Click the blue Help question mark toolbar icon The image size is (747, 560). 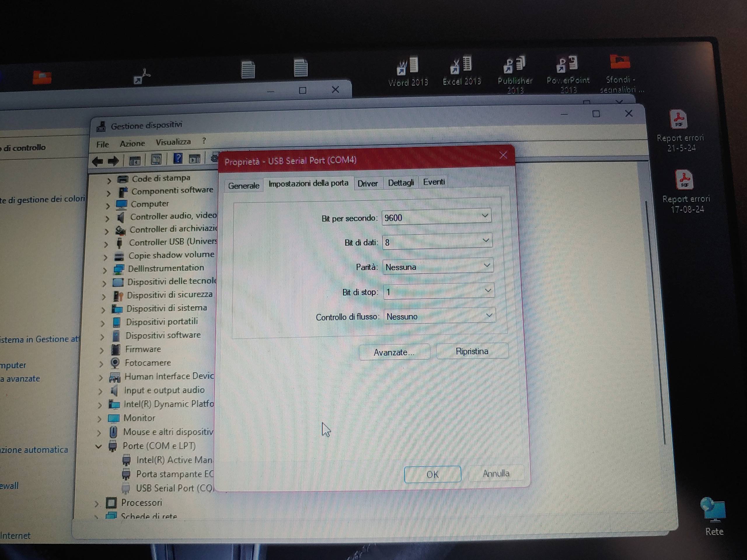[x=178, y=158]
